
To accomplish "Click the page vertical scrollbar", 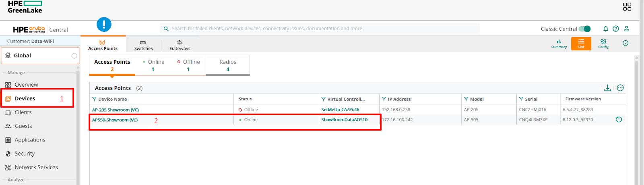I will point(637,121).
